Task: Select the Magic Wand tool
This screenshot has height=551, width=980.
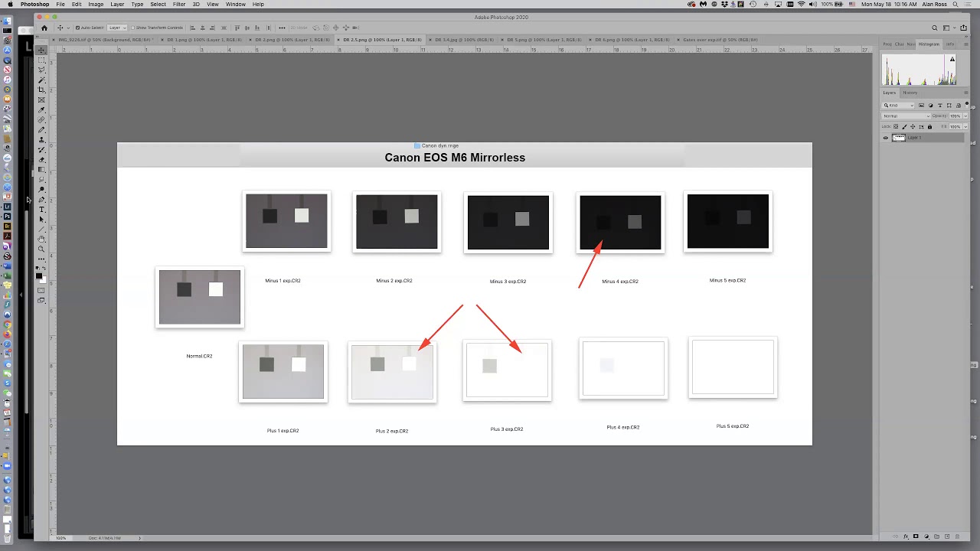Action: tap(42, 79)
